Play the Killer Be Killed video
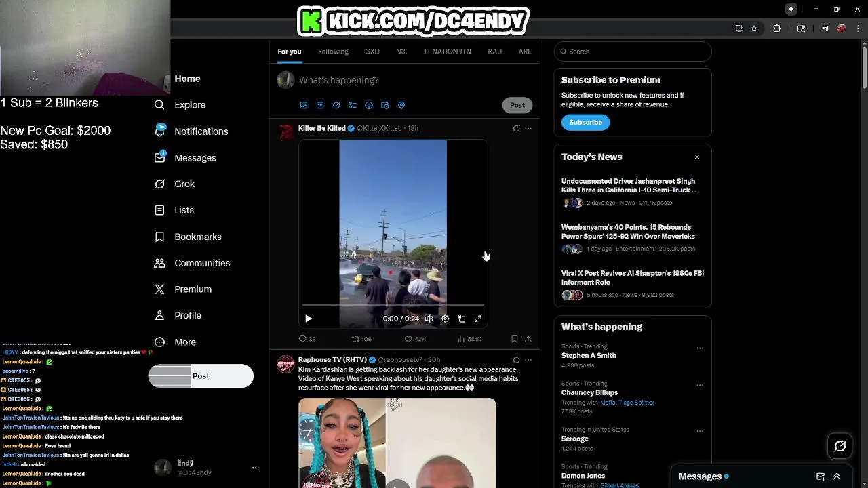The width and height of the screenshot is (868, 488). [309, 319]
